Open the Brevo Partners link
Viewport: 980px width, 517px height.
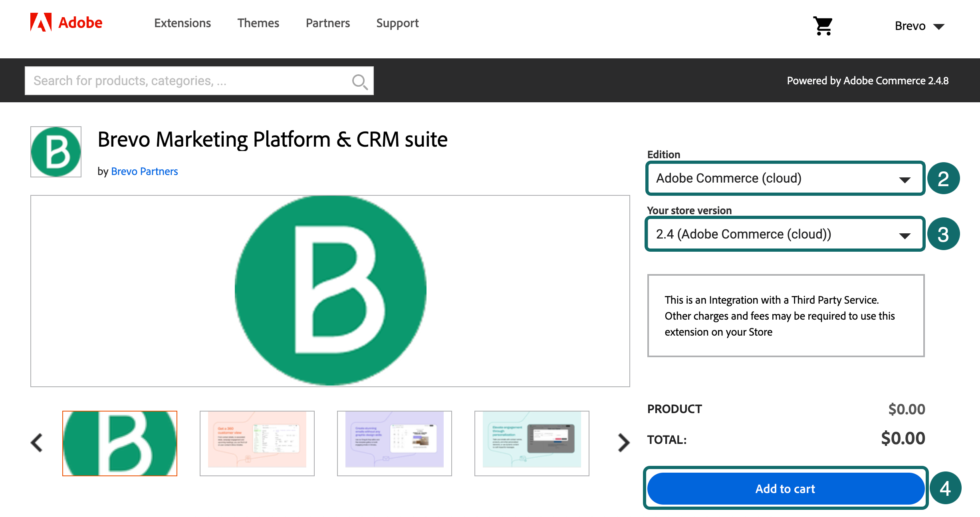[x=144, y=171]
